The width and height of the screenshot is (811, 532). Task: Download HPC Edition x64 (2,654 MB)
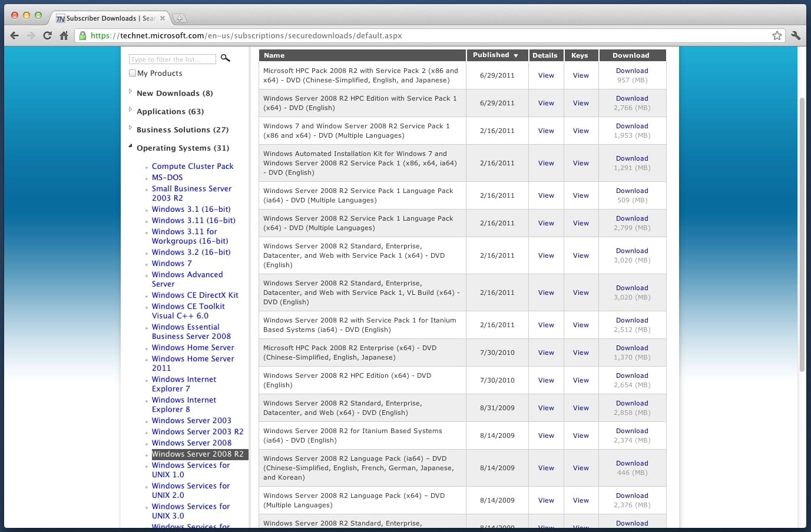[x=632, y=375]
